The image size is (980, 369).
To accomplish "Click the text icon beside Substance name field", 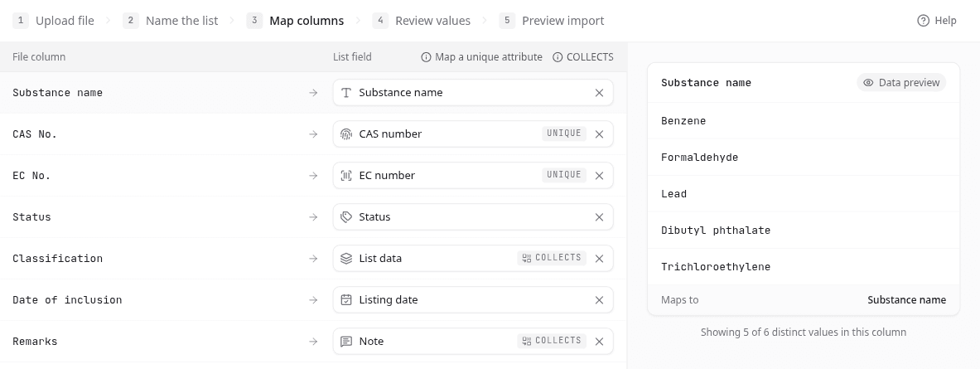I will click(346, 93).
